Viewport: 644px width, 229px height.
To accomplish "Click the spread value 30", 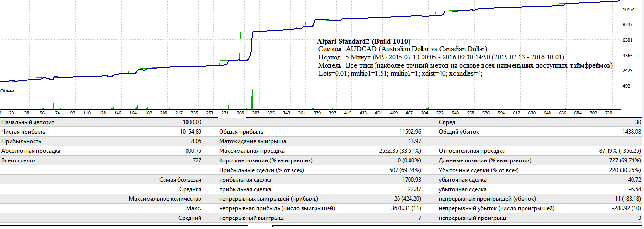I will (637, 122).
